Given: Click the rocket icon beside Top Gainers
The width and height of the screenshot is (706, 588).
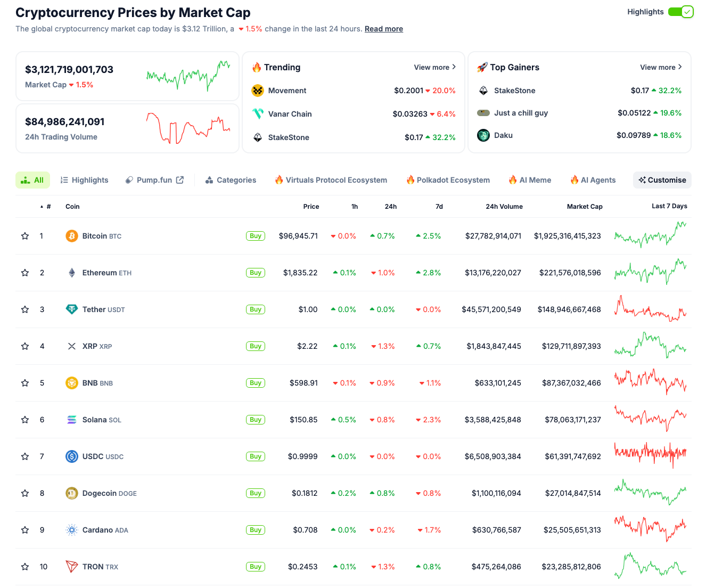Looking at the screenshot, I should (483, 67).
